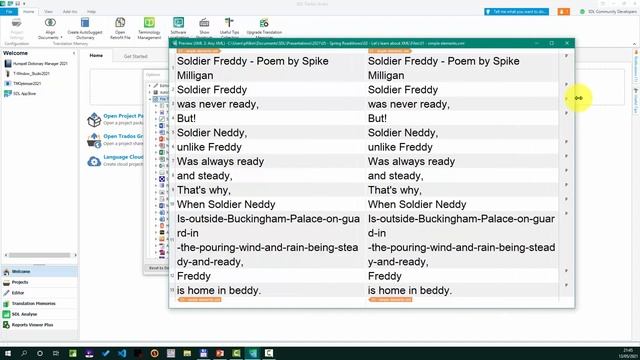
Task: Expand the AutoSuggest node in Options tree
Action: [x=150, y=92]
